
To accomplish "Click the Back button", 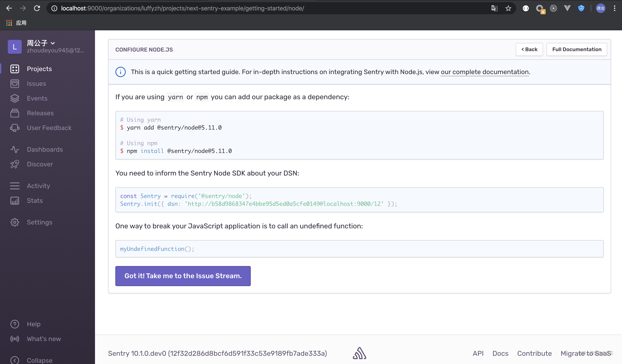I will click(529, 49).
